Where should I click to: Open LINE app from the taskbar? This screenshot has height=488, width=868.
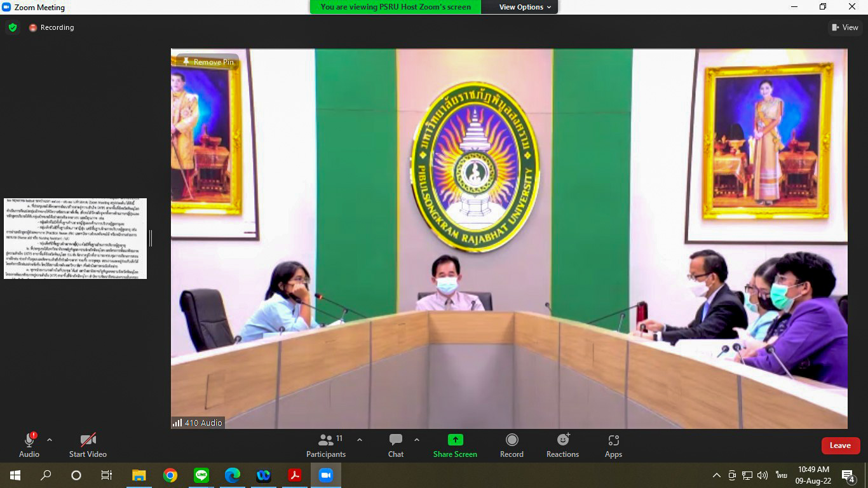click(201, 475)
